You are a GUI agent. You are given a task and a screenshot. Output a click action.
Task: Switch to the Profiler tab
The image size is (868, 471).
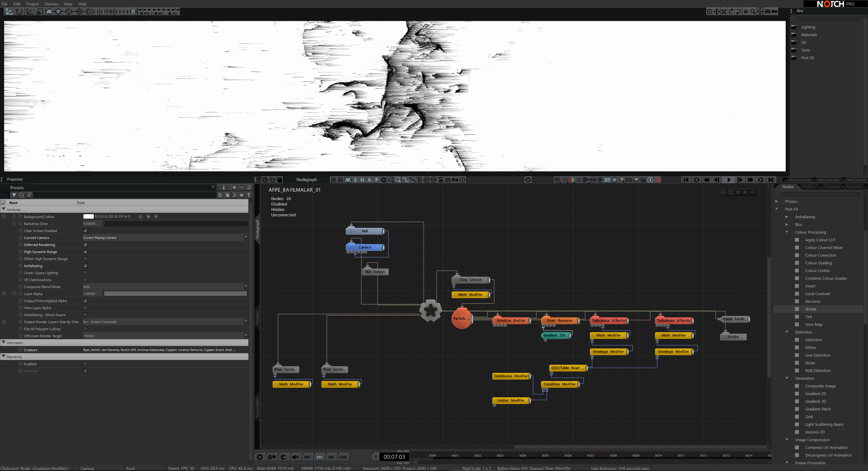pos(808,187)
